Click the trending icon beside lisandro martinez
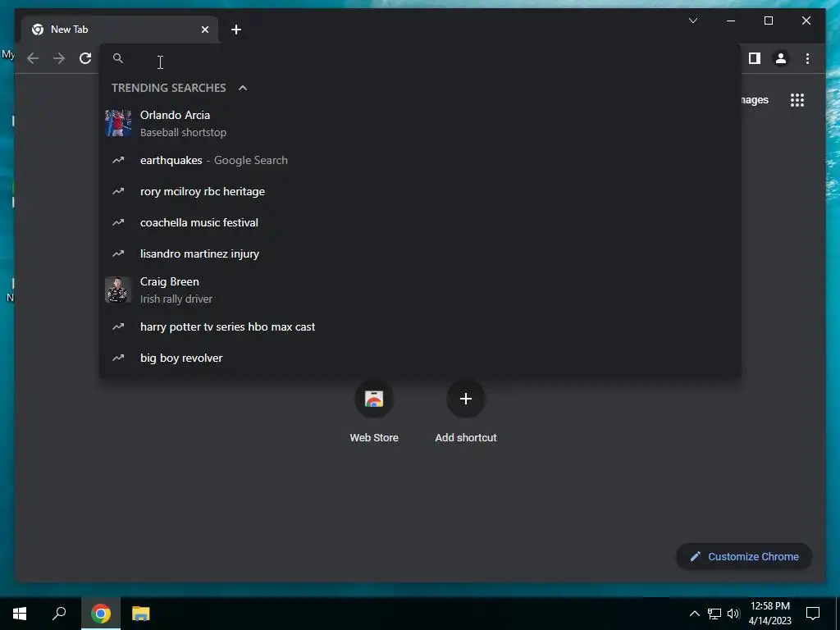The height and width of the screenshot is (630, 840). [118, 253]
